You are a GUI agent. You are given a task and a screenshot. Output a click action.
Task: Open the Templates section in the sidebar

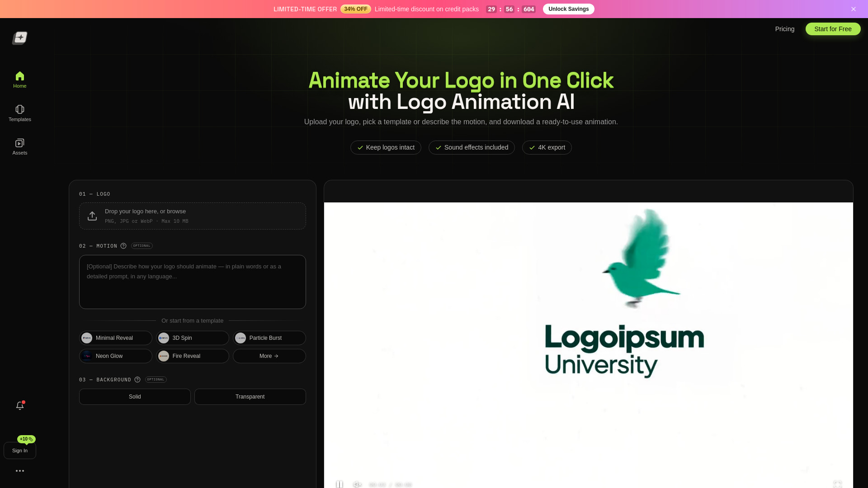point(20,113)
